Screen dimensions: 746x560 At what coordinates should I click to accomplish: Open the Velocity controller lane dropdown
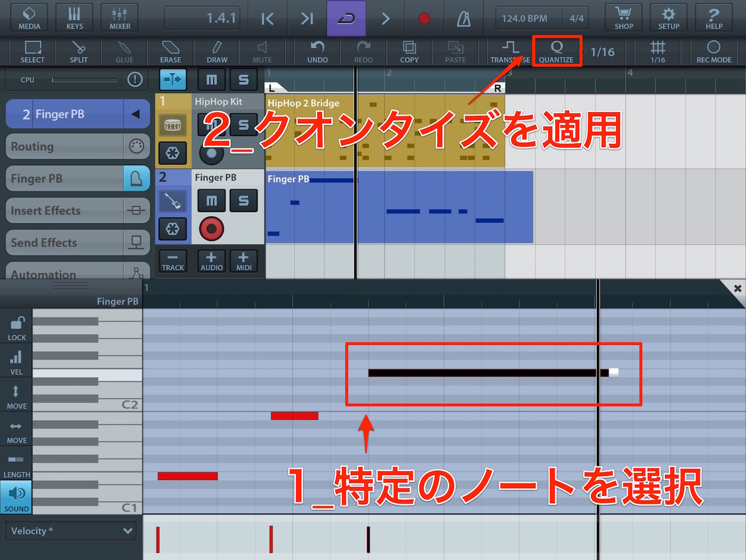tap(71, 531)
